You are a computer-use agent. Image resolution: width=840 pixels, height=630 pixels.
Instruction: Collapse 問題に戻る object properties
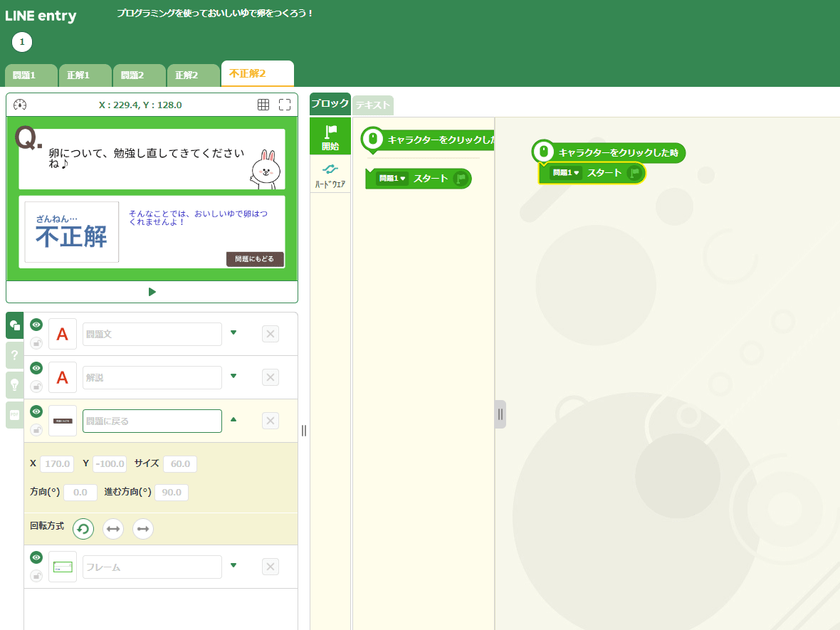click(x=233, y=419)
